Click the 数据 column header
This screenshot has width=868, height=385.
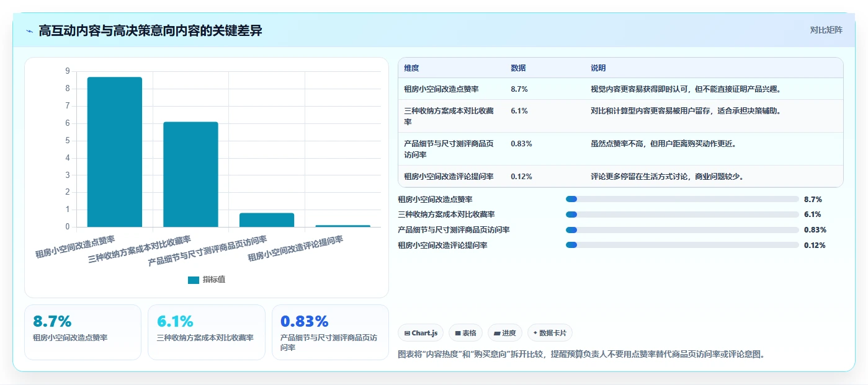[518, 68]
